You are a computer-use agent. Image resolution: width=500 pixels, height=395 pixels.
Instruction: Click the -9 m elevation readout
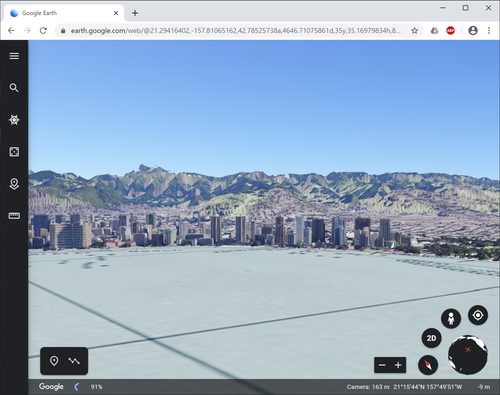point(483,387)
